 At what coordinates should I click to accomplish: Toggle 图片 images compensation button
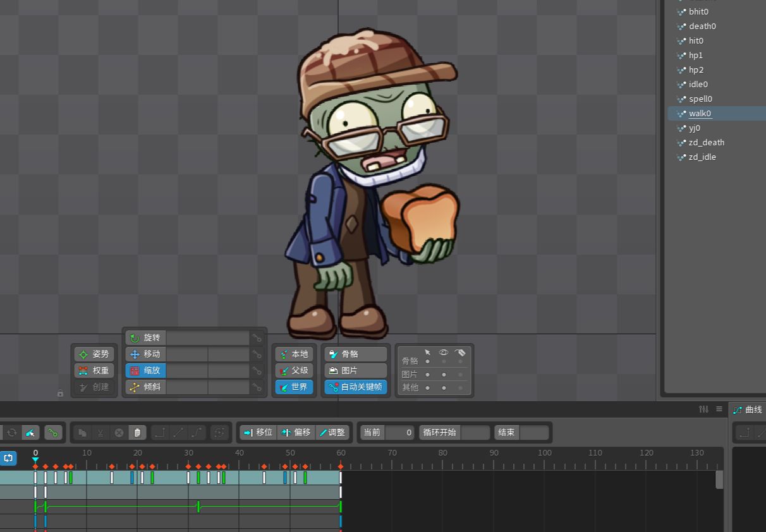[x=356, y=371]
